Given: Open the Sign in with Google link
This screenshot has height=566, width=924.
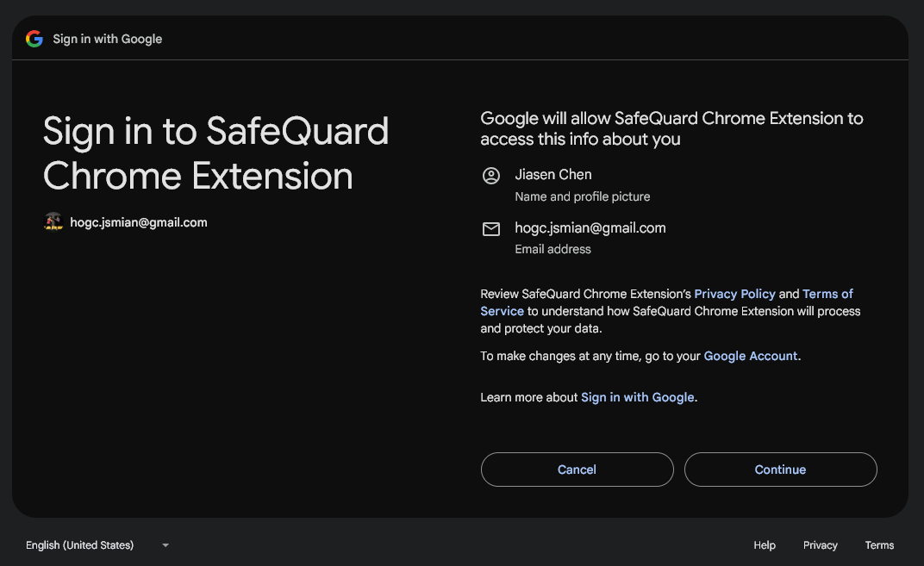Looking at the screenshot, I should tap(637, 397).
